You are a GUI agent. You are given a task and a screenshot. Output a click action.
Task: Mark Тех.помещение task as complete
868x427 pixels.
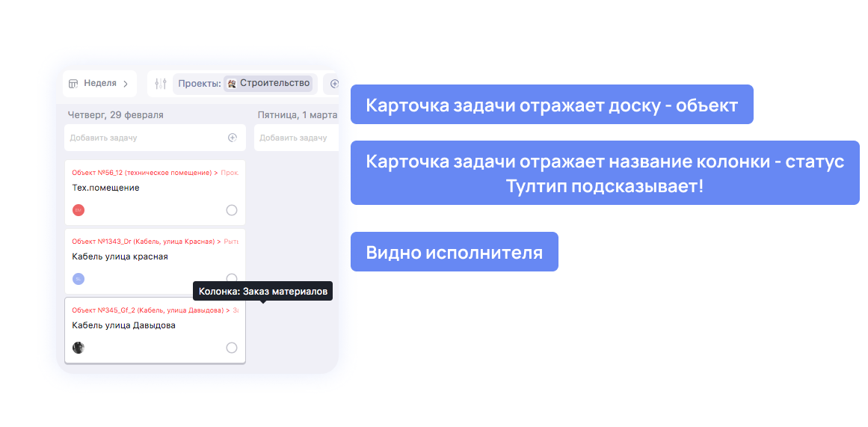pos(232,210)
